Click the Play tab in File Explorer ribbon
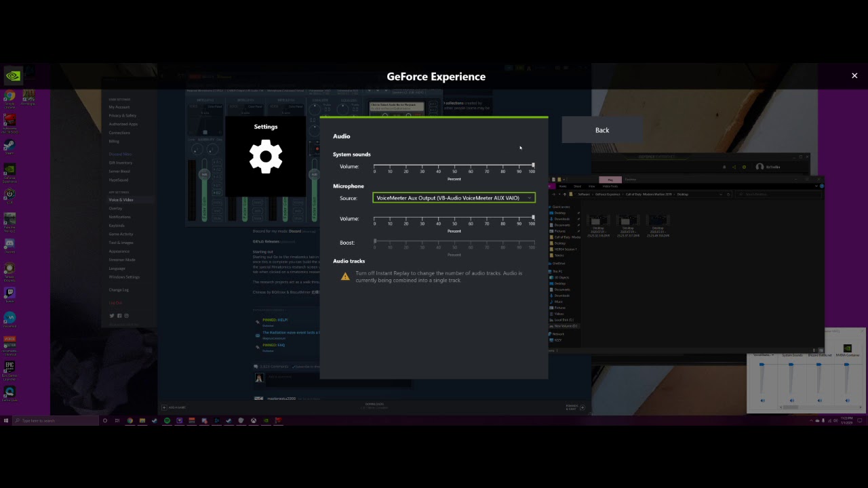Image resolution: width=868 pixels, height=488 pixels. coord(610,180)
